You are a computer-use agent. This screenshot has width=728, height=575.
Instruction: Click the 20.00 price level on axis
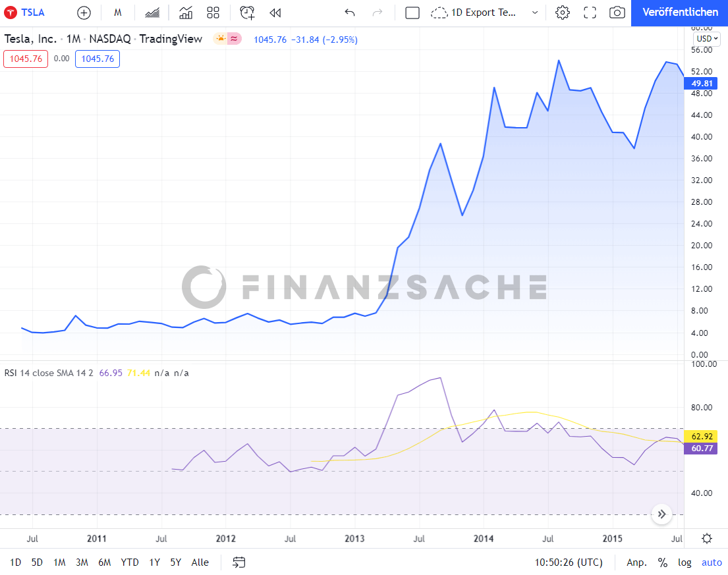pos(701,246)
